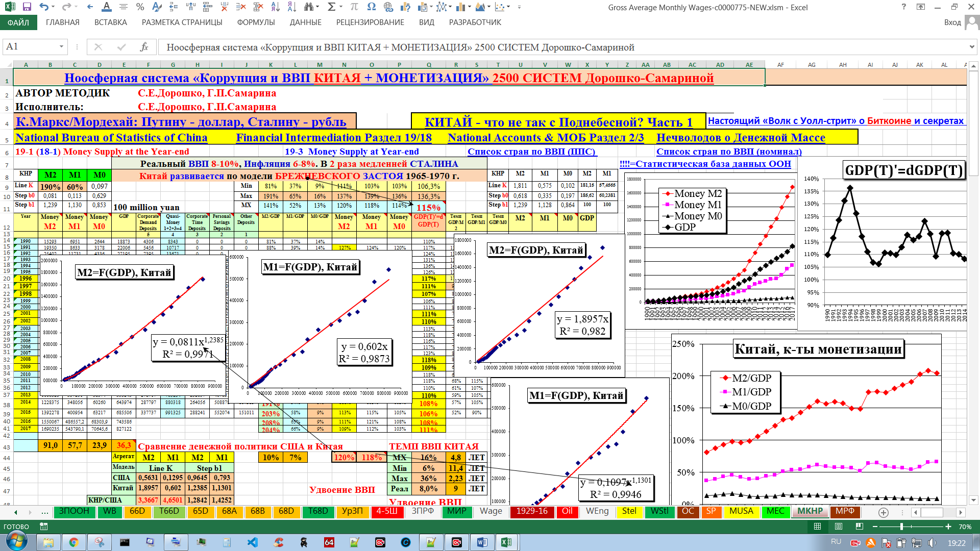980x551 pixels.
Task: Open the Customize Quick Access Toolbar dropdown
Action: coord(519,7)
